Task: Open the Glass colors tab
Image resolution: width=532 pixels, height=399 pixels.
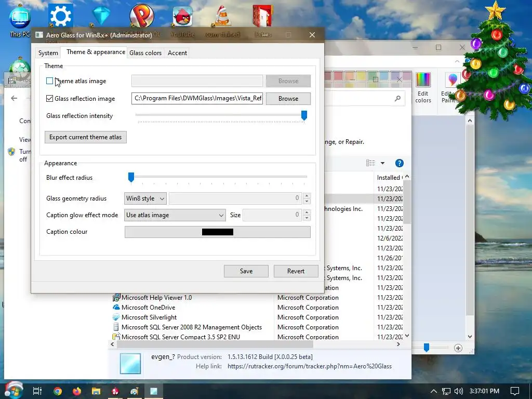Action: (x=145, y=53)
